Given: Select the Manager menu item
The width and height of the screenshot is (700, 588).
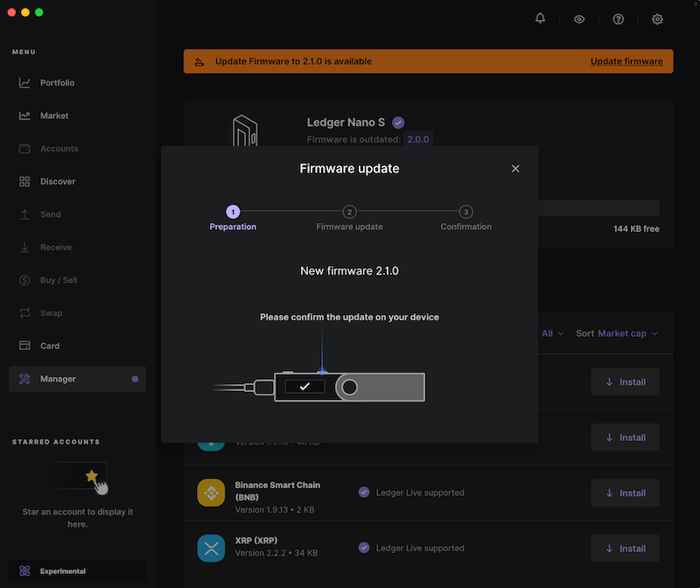Looking at the screenshot, I should click(x=77, y=379).
